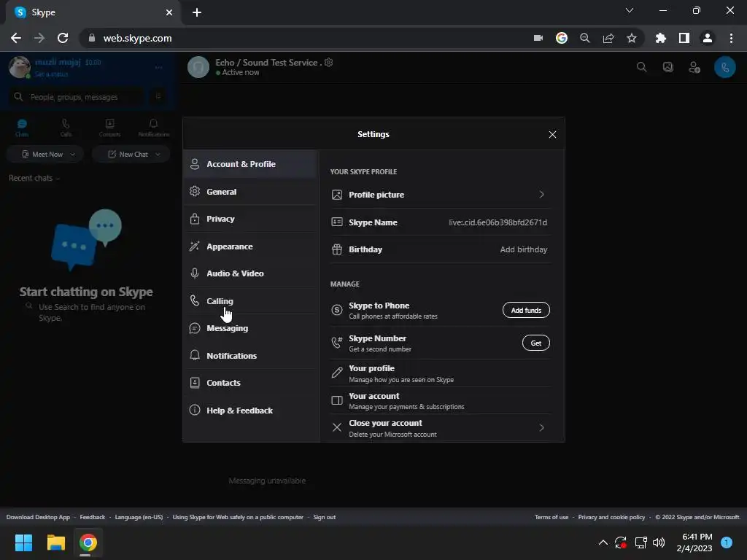The width and height of the screenshot is (747, 560).
Task: Open Your account payments & subscriptions
Action: click(440, 401)
